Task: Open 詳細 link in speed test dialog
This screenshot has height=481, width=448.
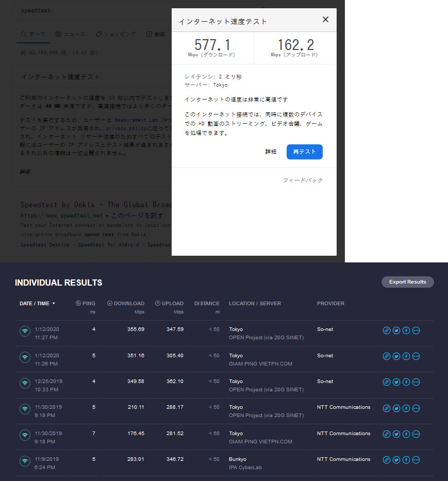Action: coord(271,152)
